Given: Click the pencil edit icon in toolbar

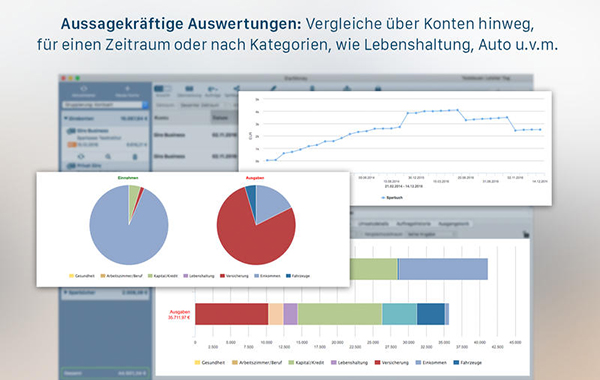Looking at the screenshot, I should pos(273,88).
